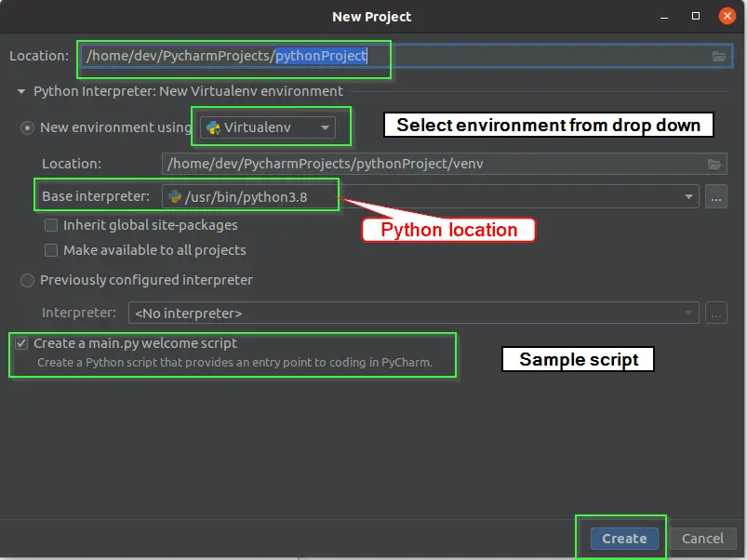Click the project Location folder browse icon
747x560 pixels.
[x=718, y=56]
